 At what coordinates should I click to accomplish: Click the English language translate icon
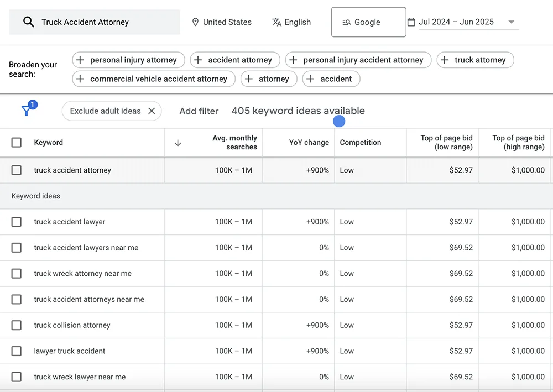(277, 22)
